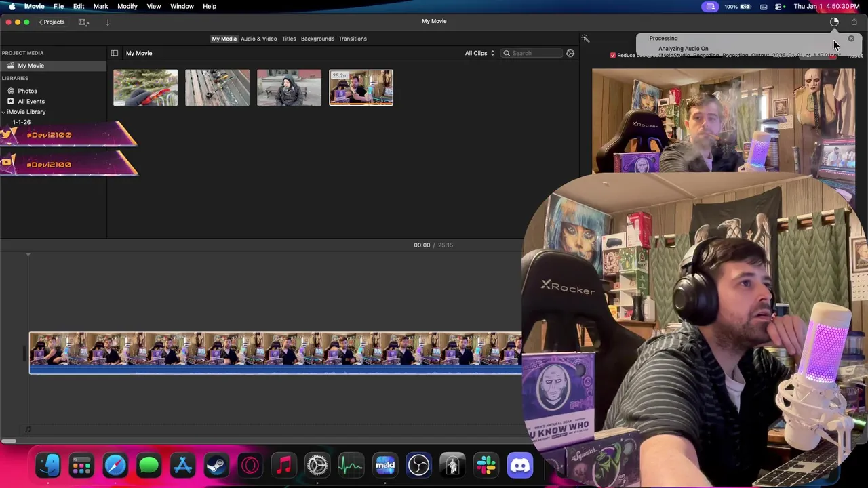
Task: Select the highlighted studio recording clip thumbnail
Action: (x=361, y=87)
